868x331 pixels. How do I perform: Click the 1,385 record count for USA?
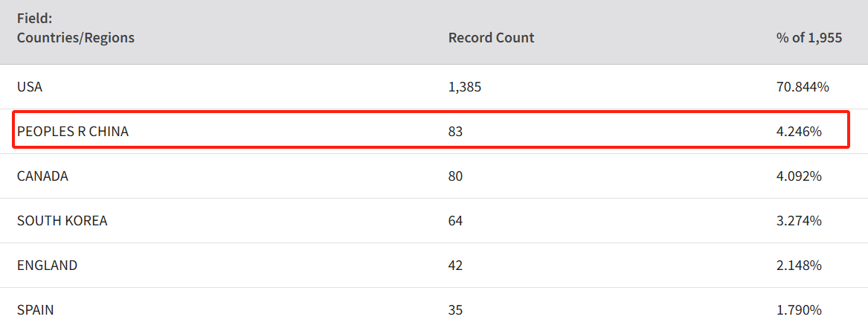[x=465, y=87]
